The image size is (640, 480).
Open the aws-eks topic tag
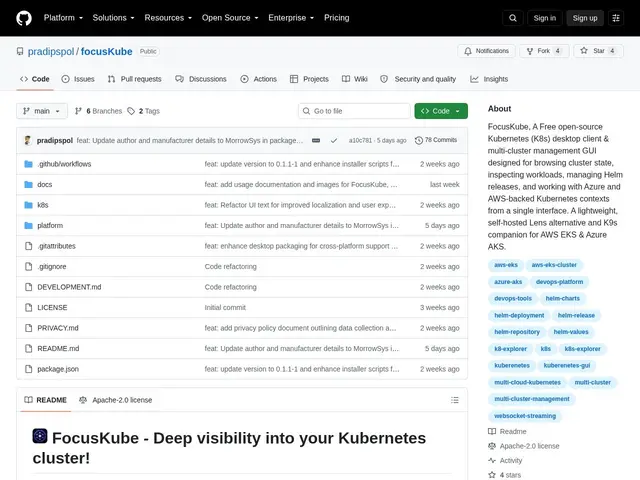pyautogui.click(x=506, y=265)
